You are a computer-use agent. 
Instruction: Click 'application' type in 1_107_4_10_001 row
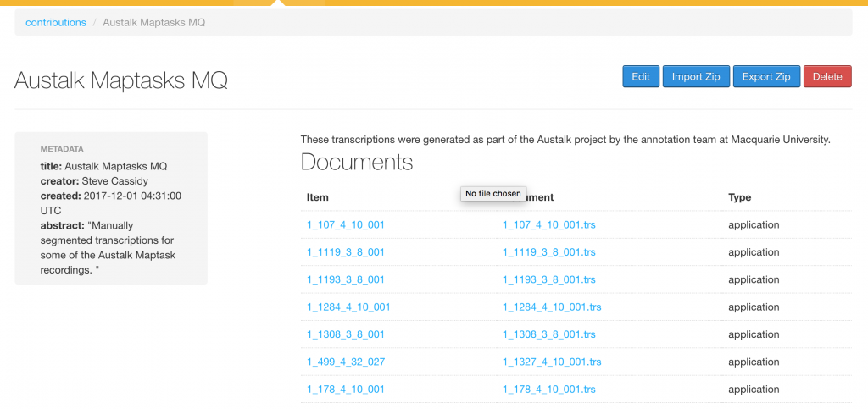[x=754, y=225]
